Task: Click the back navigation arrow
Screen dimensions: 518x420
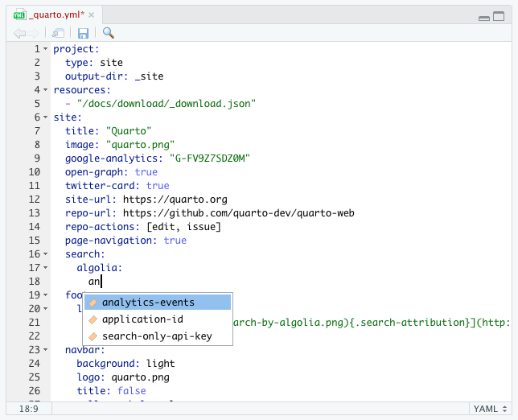Action: pos(19,33)
